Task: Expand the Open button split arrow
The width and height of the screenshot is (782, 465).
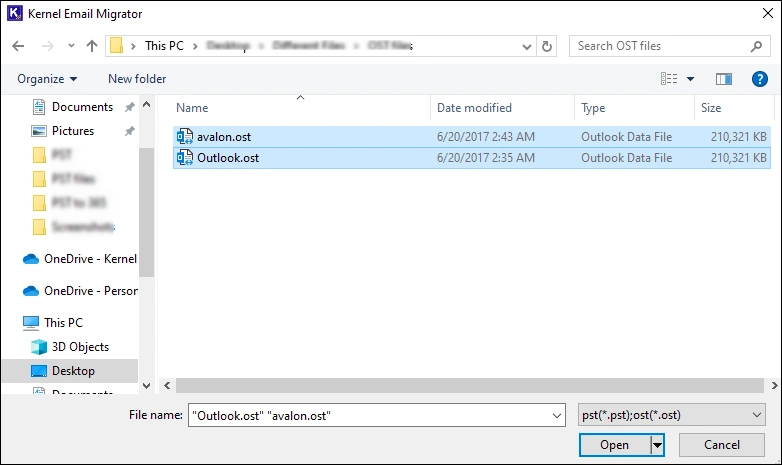Action: tap(657, 445)
